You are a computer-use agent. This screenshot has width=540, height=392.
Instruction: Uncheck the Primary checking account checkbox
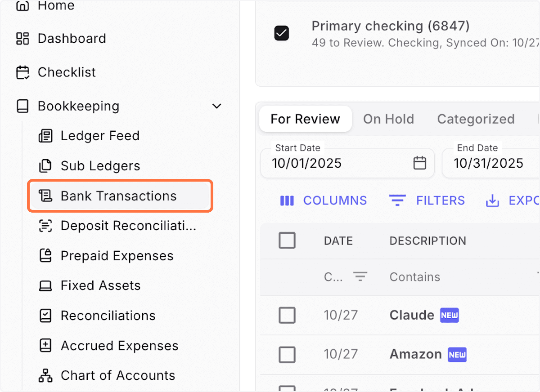point(281,33)
